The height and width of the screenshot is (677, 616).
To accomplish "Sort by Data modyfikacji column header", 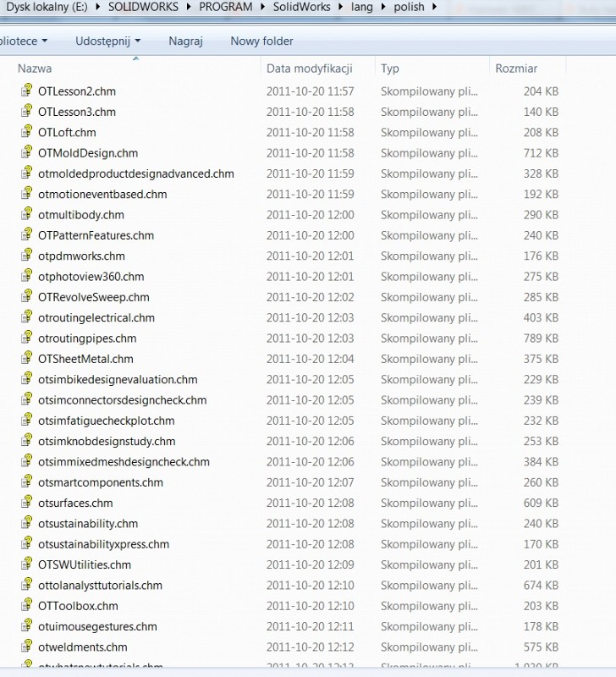I will [x=310, y=69].
